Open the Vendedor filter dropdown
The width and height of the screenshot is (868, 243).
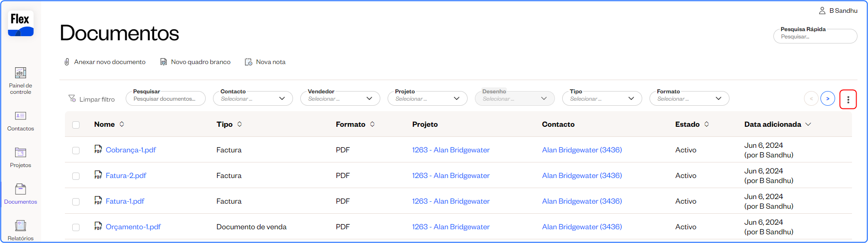tap(340, 98)
